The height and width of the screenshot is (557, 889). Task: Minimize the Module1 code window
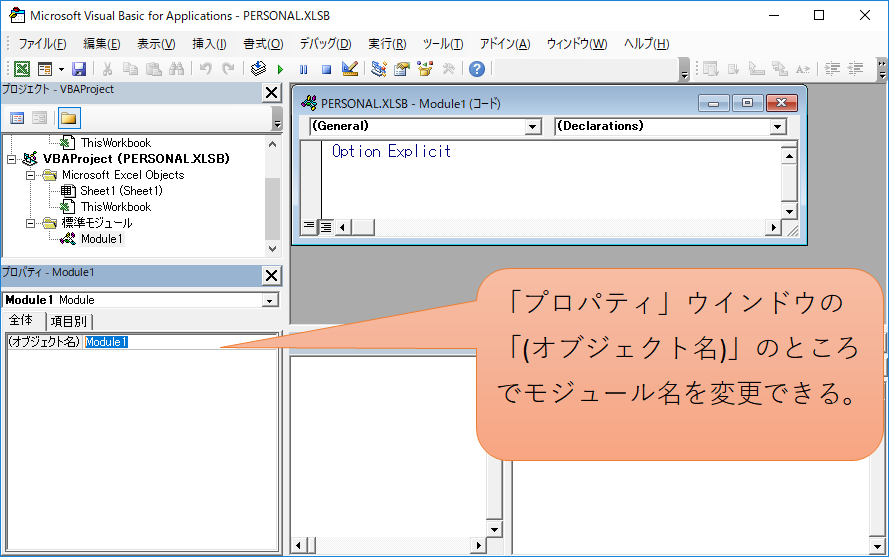coord(714,103)
